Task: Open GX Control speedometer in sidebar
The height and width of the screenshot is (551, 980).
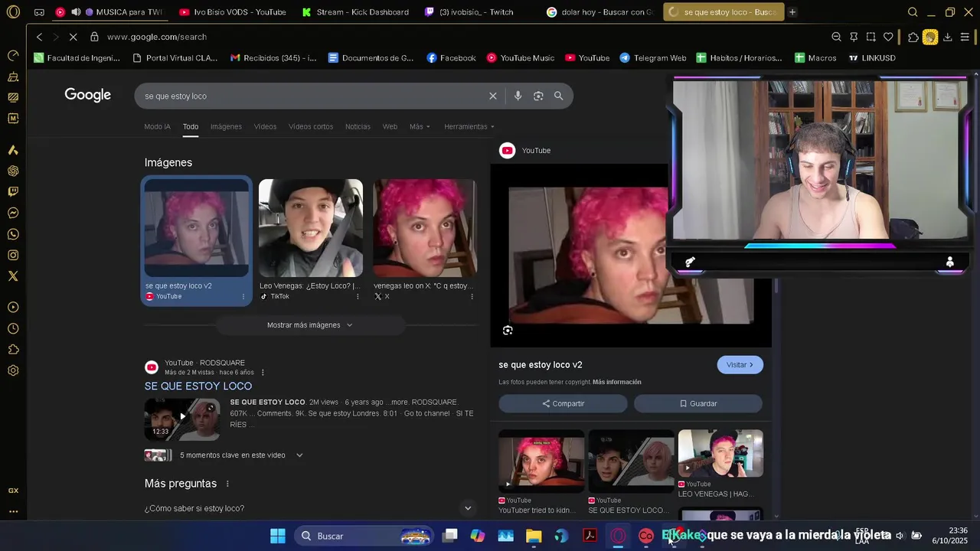Action: (x=13, y=56)
